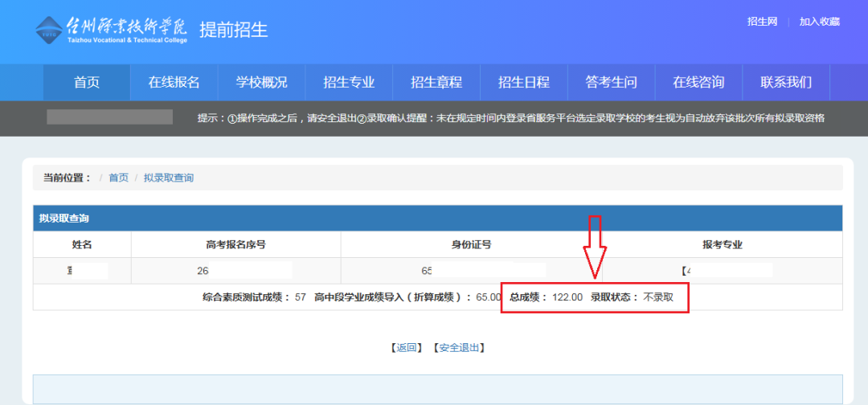
Task: Go to the 学校概况 menu item
Action: pyautogui.click(x=261, y=83)
